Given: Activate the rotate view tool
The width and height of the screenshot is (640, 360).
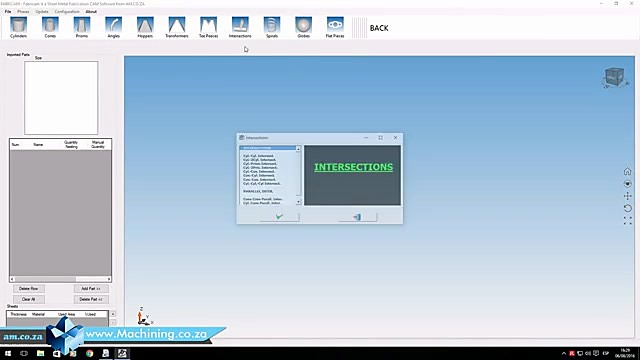Looking at the screenshot, I should pyautogui.click(x=627, y=208).
